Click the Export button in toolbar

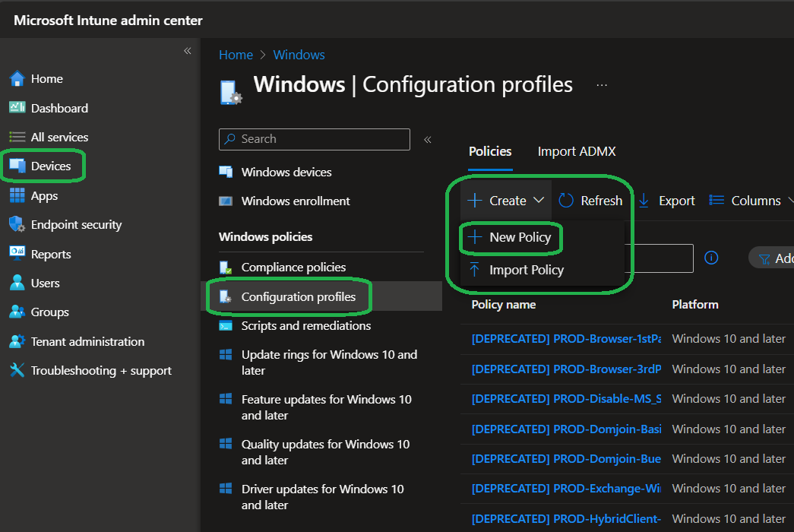[x=666, y=201]
